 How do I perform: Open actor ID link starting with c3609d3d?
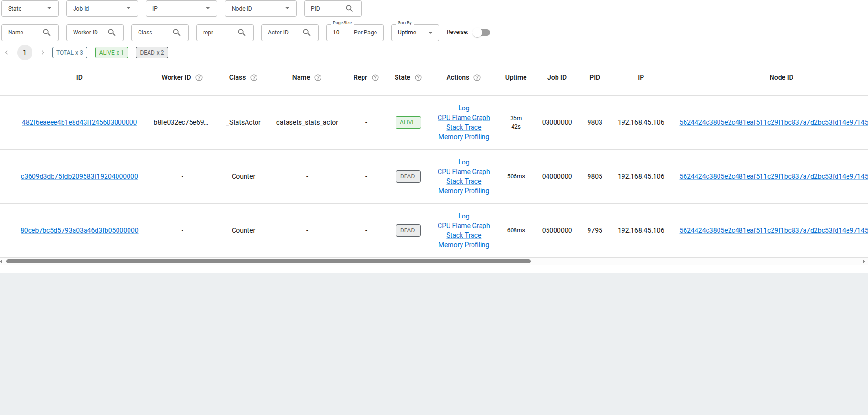pyautogui.click(x=79, y=176)
